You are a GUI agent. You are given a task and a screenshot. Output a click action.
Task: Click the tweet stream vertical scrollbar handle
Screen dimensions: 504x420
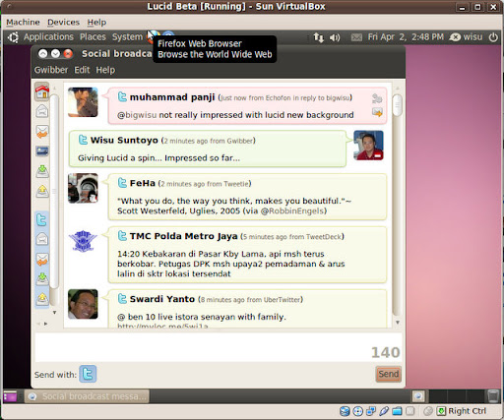(397, 105)
